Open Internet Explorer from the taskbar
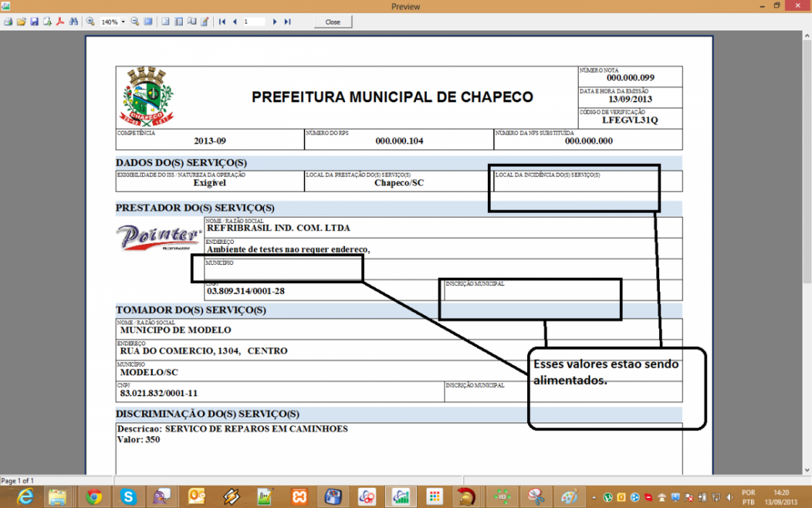 25,496
